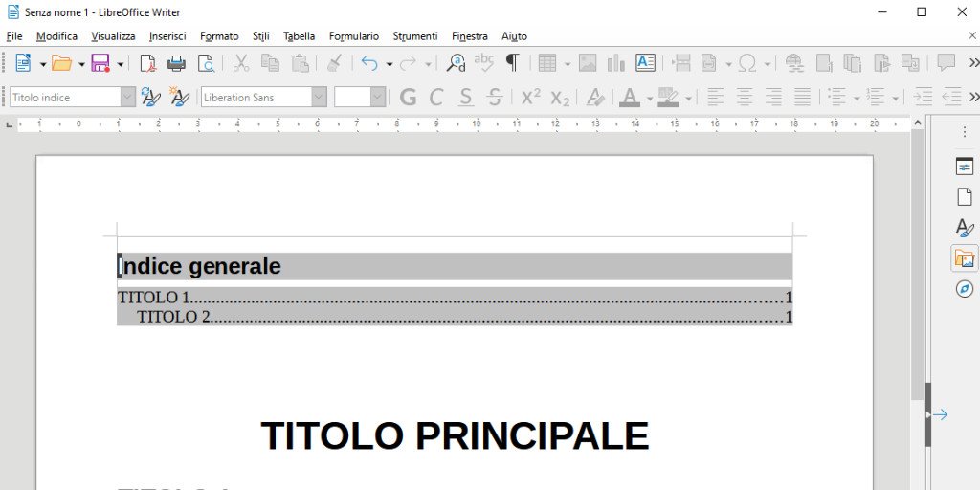Undo the last action

coord(369,63)
